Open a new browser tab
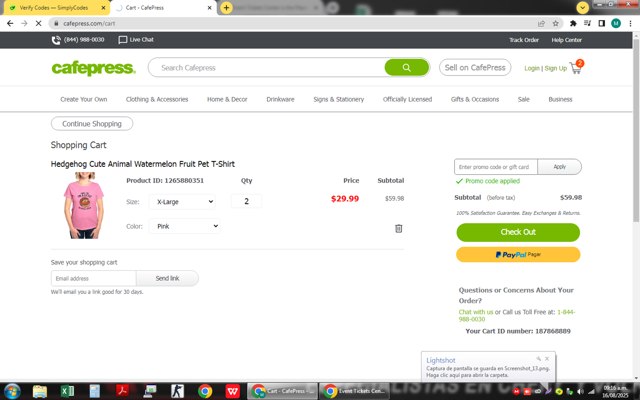The width and height of the screenshot is (640, 400). [226, 7]
